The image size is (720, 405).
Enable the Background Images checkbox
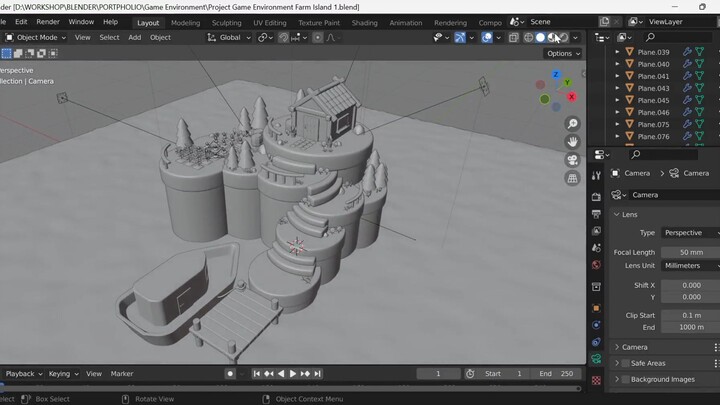pos(625,379)
